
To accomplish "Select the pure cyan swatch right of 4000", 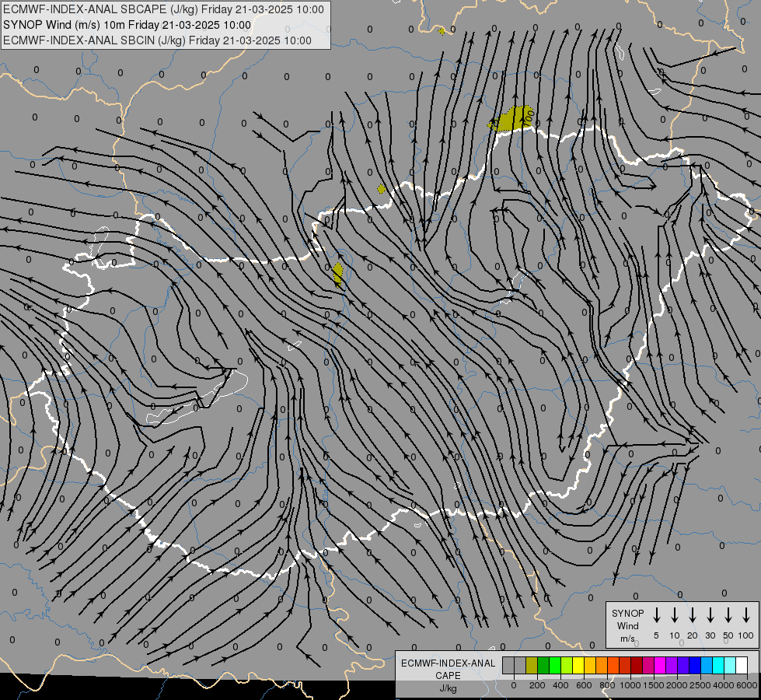I will [719, 665].
